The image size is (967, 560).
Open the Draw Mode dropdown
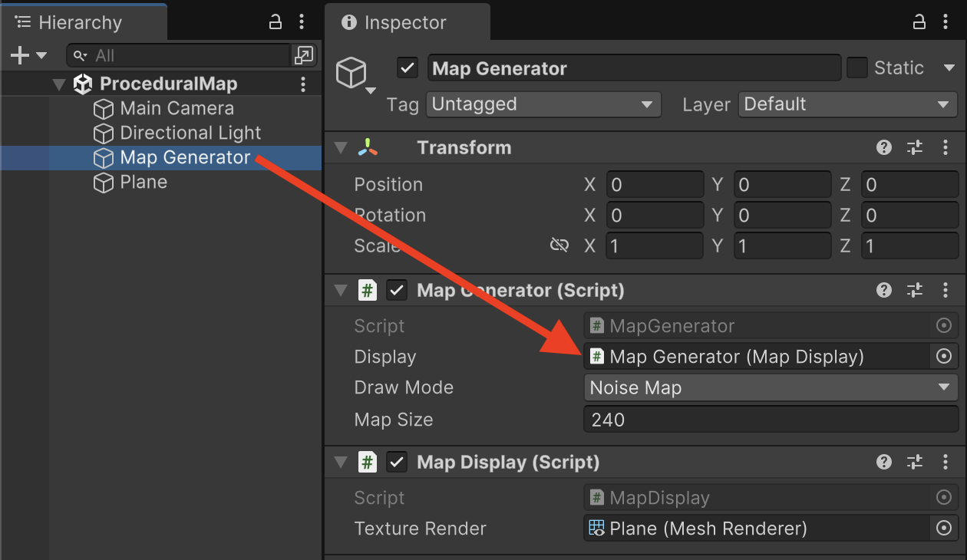(771, 388)
